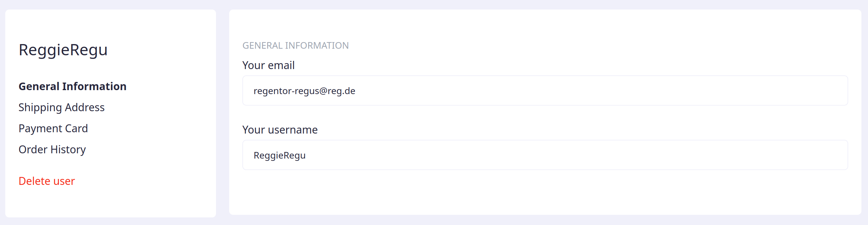Click the word "History" in Order History
Viewport: 868px width, 225px height.
(x=68, y=150)
